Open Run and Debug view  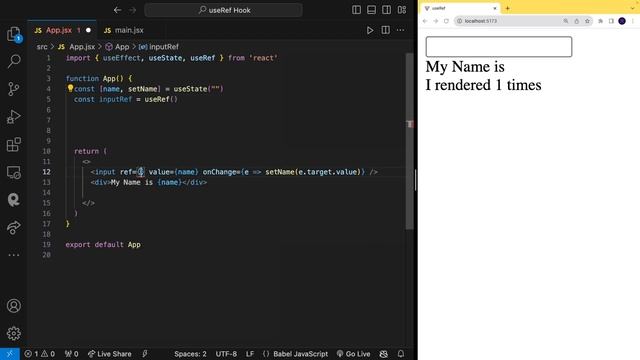pos(14,117)
